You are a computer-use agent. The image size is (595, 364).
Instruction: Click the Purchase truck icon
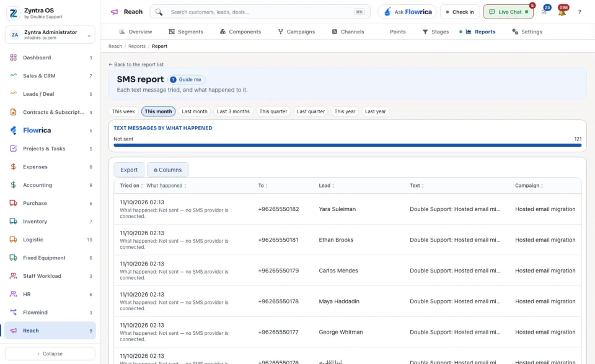[13, 203]
